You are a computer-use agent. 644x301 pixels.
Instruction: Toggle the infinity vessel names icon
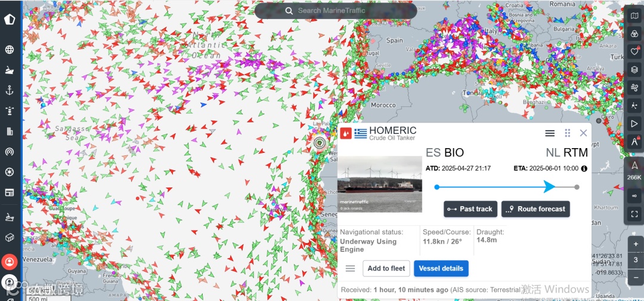[634, 196]
